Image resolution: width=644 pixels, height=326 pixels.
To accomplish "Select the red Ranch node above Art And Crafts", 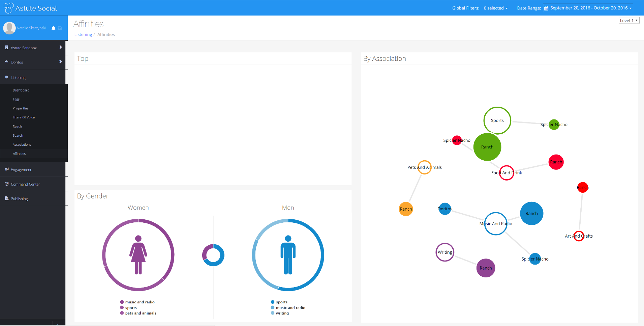I will point(583,187).
